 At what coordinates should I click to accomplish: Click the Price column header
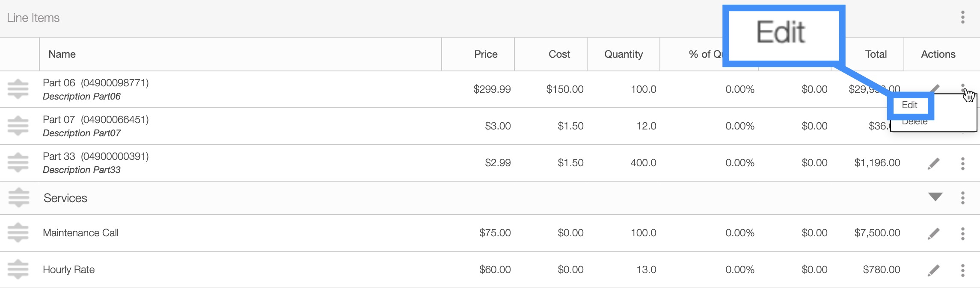click(x=486, y=54)
